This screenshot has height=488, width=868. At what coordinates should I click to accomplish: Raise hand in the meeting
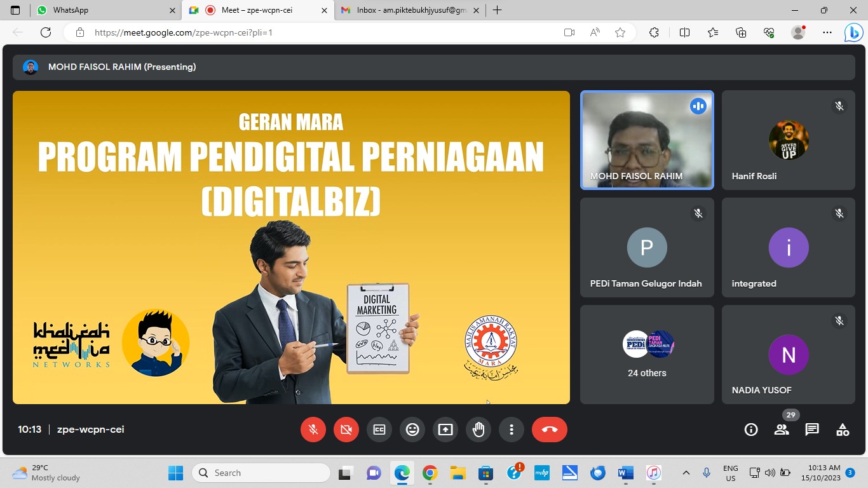(478, 430)
